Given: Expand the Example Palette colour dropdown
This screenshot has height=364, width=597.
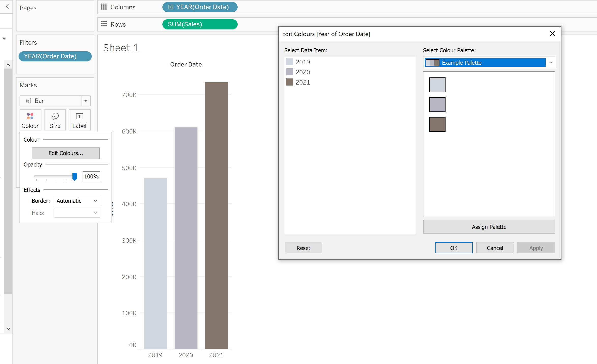Looking at the screenshot, I should 550,63.
